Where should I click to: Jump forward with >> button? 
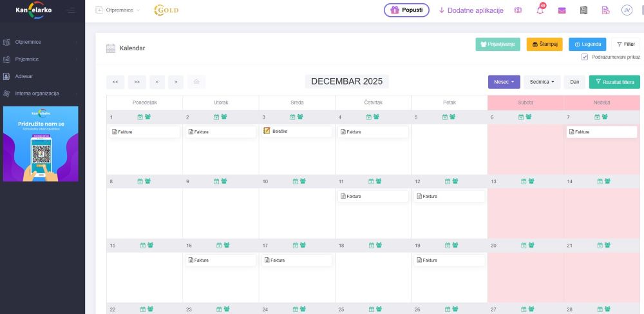pos(137,82)
